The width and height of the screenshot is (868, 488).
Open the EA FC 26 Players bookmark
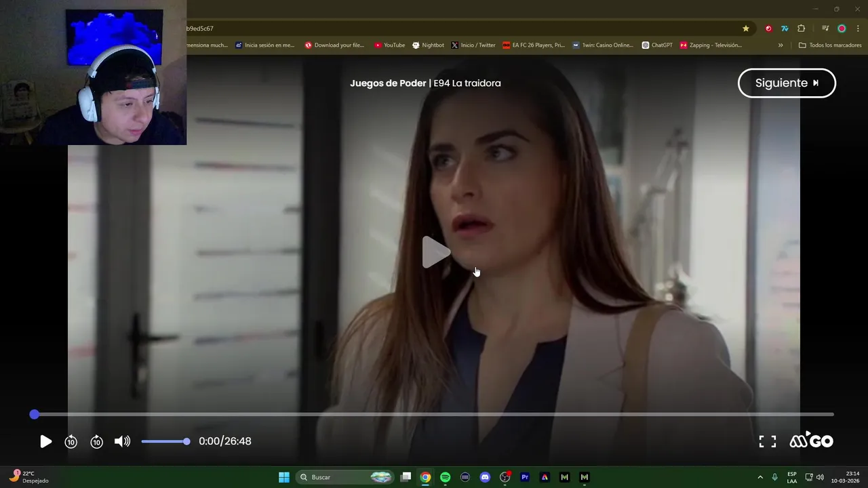(534, 45)
